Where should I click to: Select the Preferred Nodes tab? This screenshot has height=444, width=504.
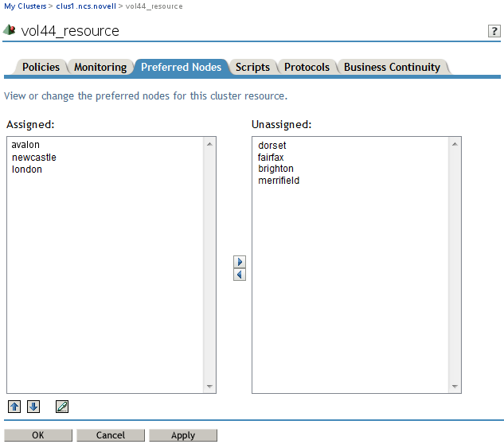pos(182,67)
